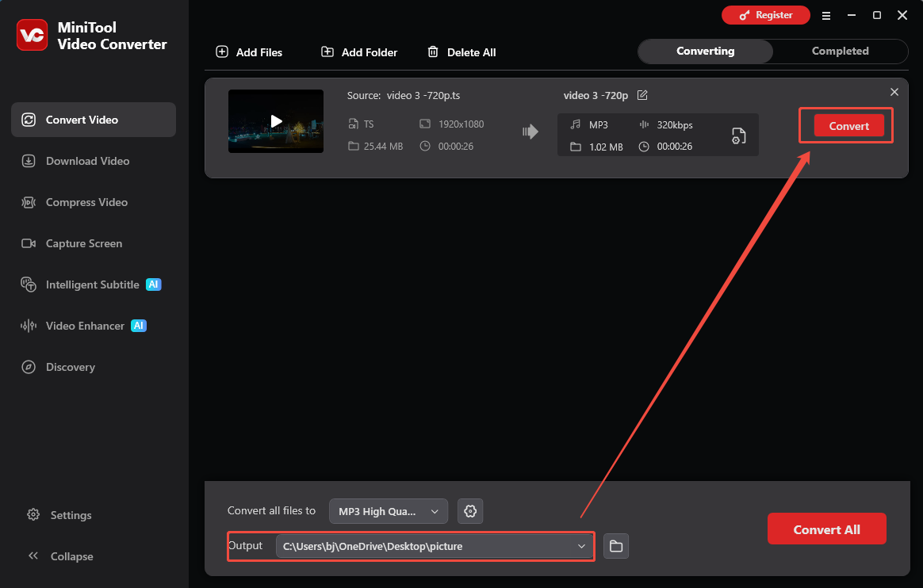Open the hamburger menu in title bar

[x=826, y=16]
